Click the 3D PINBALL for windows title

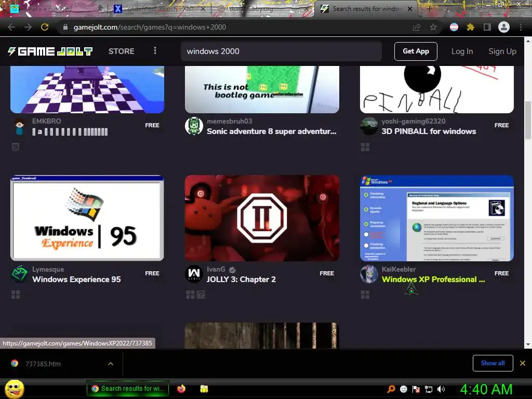(429, 131)
